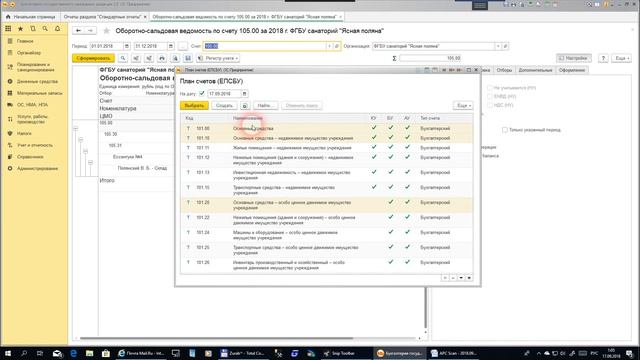Click the save diskette icon in report toolbar
This screenshot has height=360, width=640.
pos(188,58)
